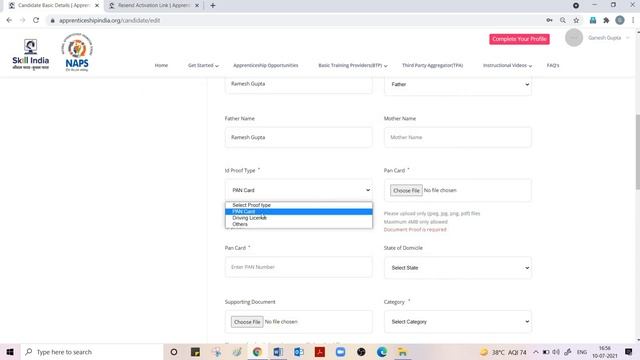
Task: Switch to Candidate Basic Details tab
Action: [x=53, y=5]
